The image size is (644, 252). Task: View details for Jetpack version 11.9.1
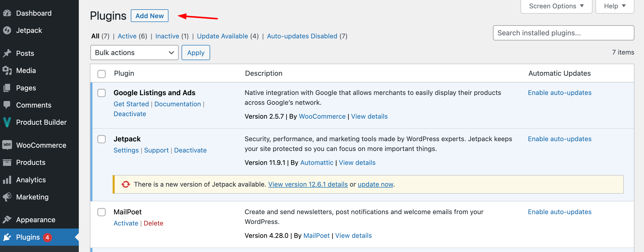coord(357,163)
